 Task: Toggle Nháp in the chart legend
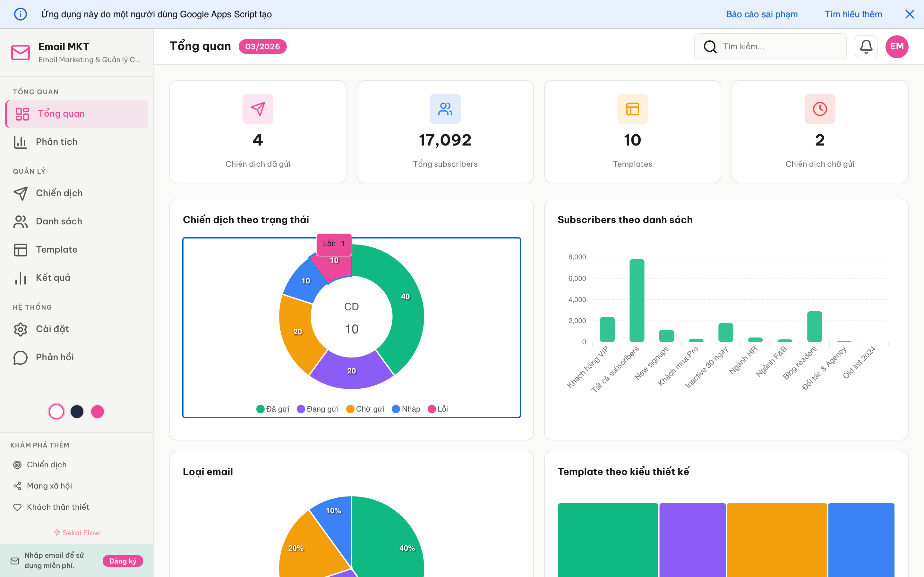(406, 409)
